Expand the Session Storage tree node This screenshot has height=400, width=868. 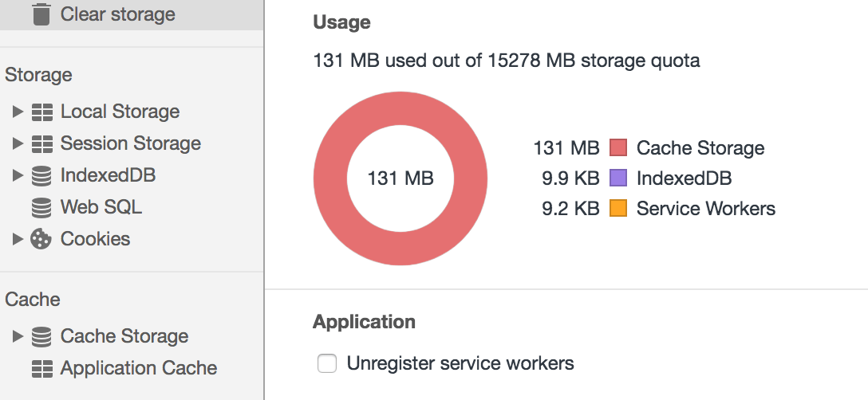pyautogui.click(x=18, y=144)
